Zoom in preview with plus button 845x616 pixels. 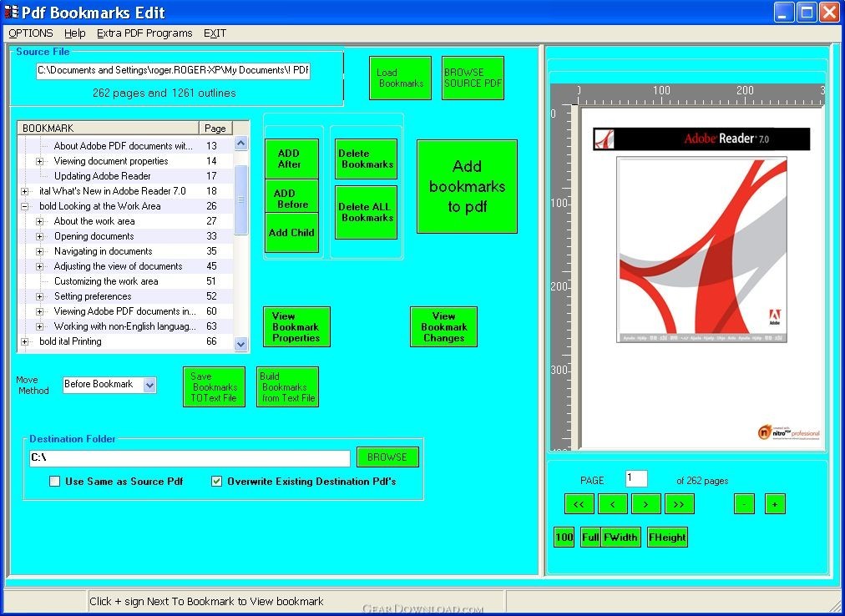coord(775,504)
